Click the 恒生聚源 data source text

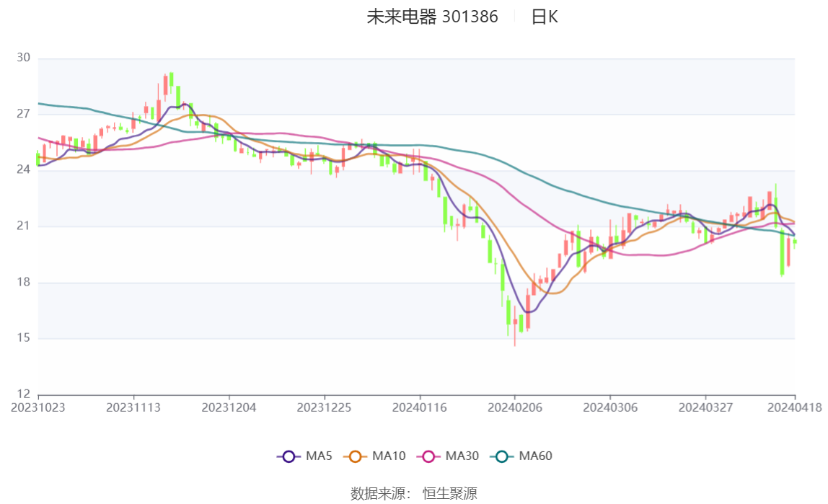pyautogui.click(x=450, y=494)
